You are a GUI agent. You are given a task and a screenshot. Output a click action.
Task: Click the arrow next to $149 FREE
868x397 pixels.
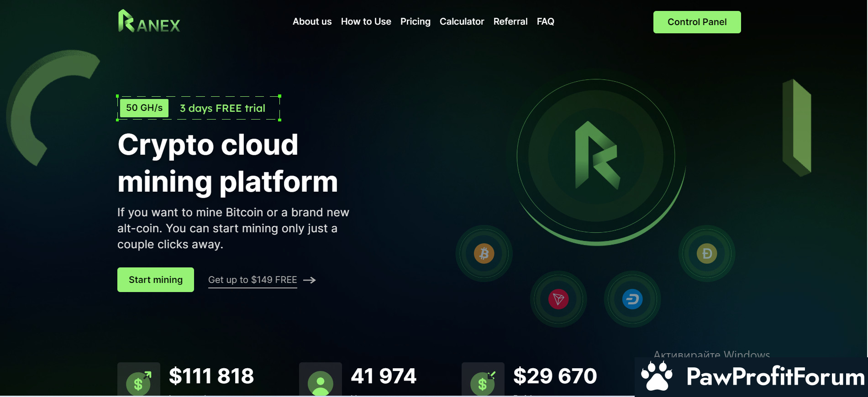pyautogui.click(x=310, y=280)
